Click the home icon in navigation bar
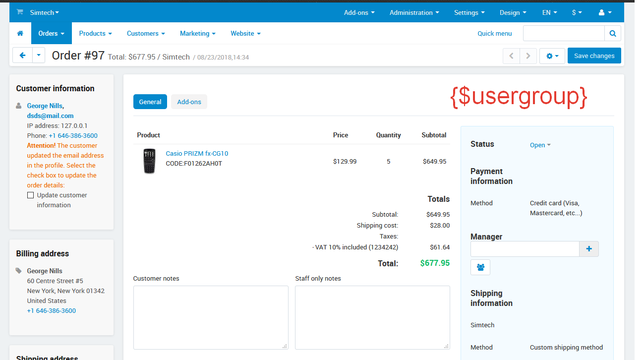The image size is (644, 360). click(x=20, y=33)
